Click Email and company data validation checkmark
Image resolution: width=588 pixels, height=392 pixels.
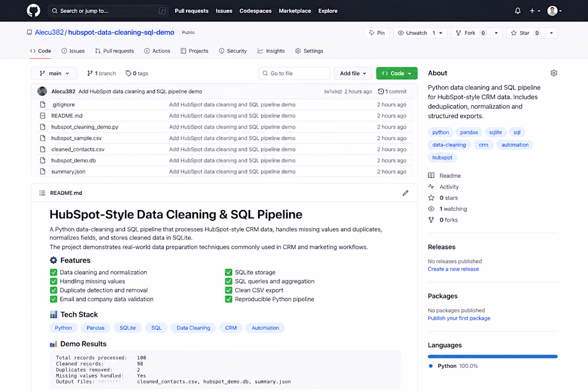(53, 299)
